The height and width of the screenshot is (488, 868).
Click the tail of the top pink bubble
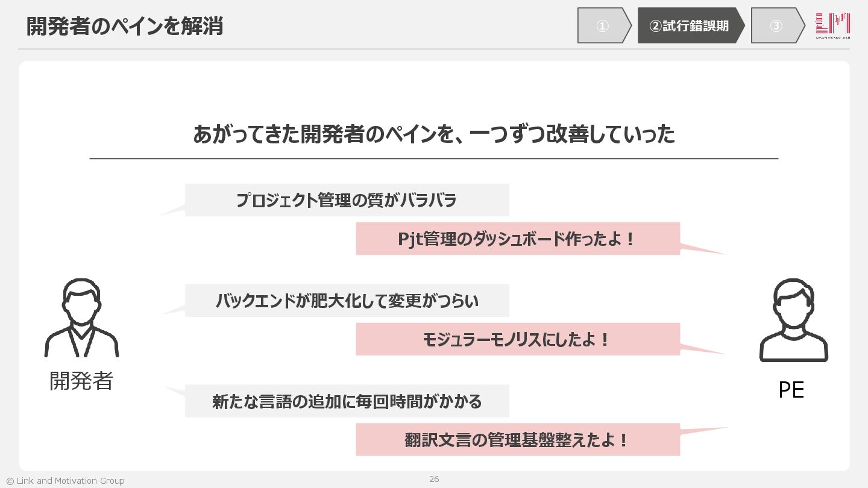(x=699, y=248)
